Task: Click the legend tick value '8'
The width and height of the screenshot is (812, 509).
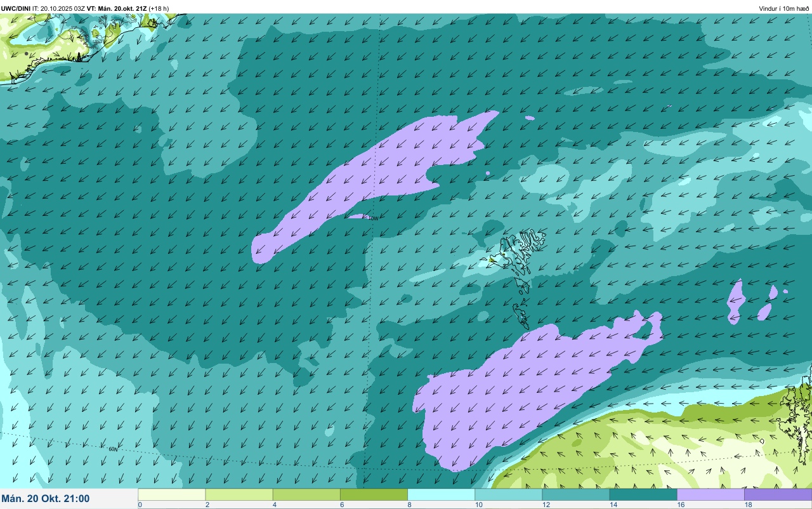Action: pyautogui.click(x=409, y=505)
